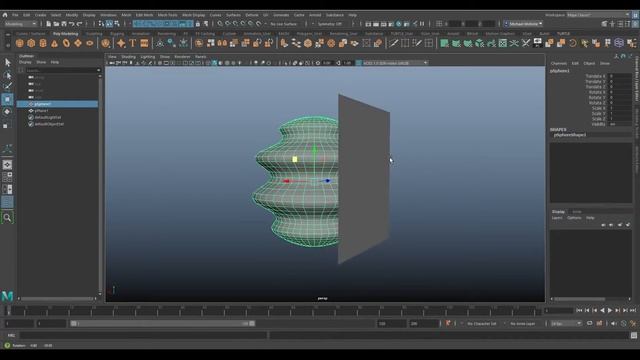Toggle select by hierarchy mode icon
This screenshot has width=640, height=360.
[x=102, y=24]
